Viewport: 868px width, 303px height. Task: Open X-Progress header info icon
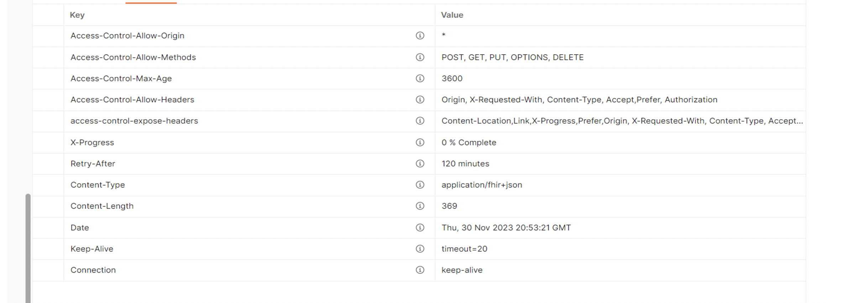(x=420, y=143)
